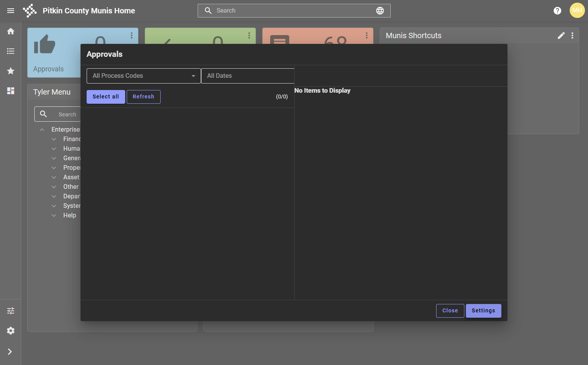The image size is (588, 365).
Task: Open the list icon in the left sidebar
Action: tap(11, 51)
